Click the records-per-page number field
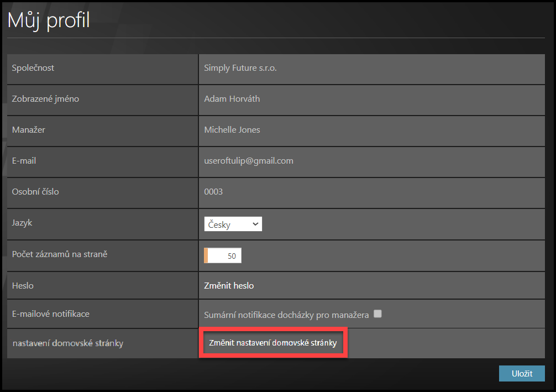This screenshot has width=556, height=392. 224,255
